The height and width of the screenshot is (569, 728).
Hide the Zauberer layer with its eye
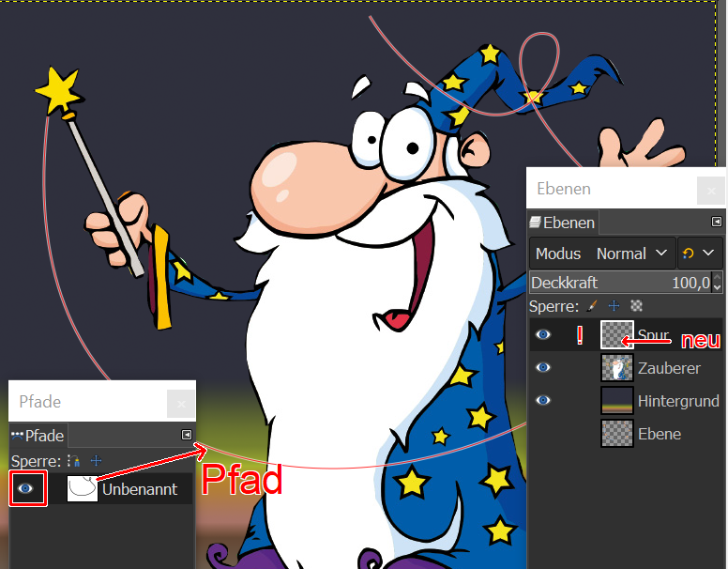543,368
